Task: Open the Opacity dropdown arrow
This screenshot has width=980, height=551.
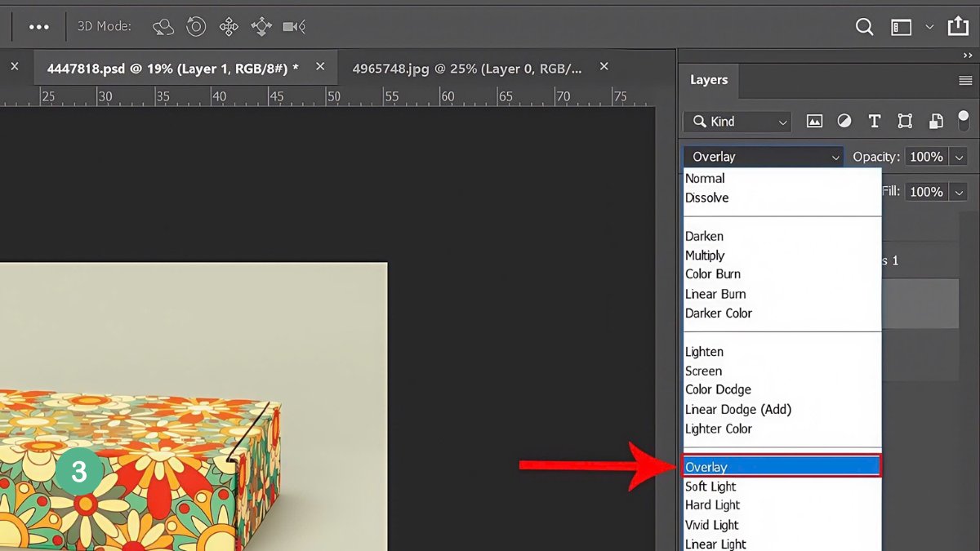Action: [958, 156]
